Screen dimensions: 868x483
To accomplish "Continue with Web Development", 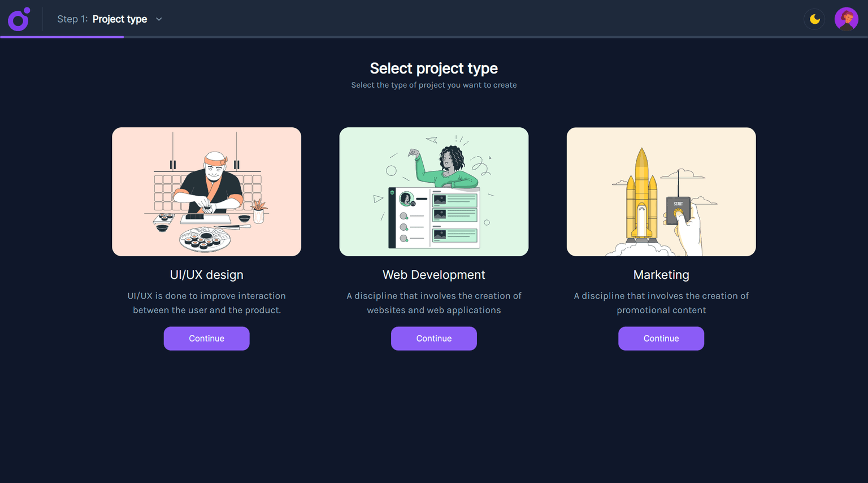I will [x=433, y=338].
